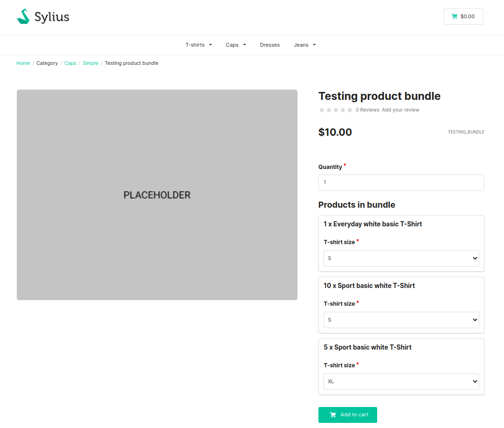Click the Sylius swan logo

[x=23, y=17]
